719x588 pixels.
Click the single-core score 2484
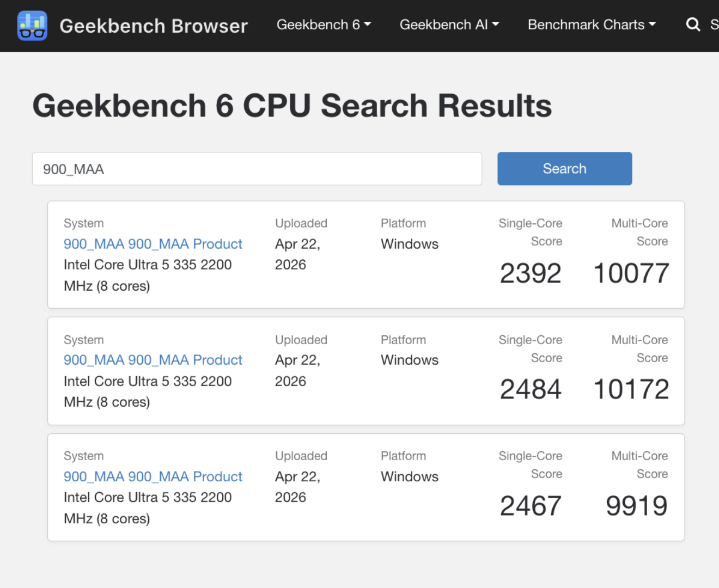pos(530,389)
